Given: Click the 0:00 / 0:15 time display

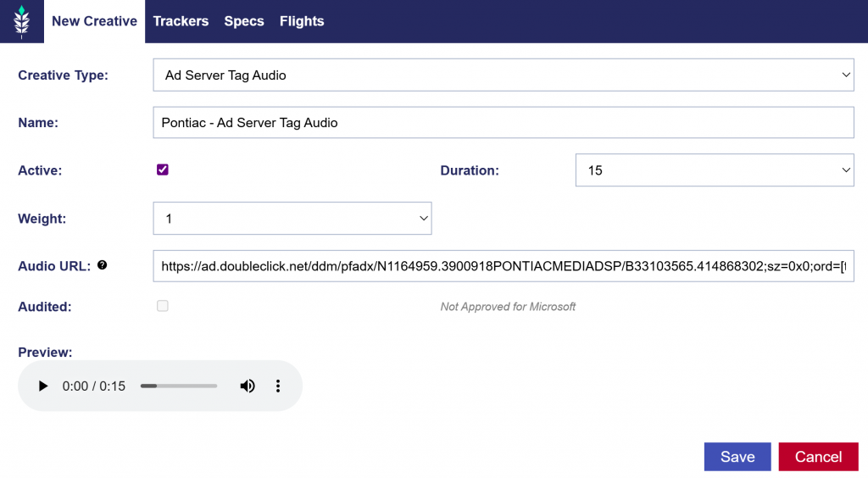Looking at the screenshot, I should coord(94,386).
